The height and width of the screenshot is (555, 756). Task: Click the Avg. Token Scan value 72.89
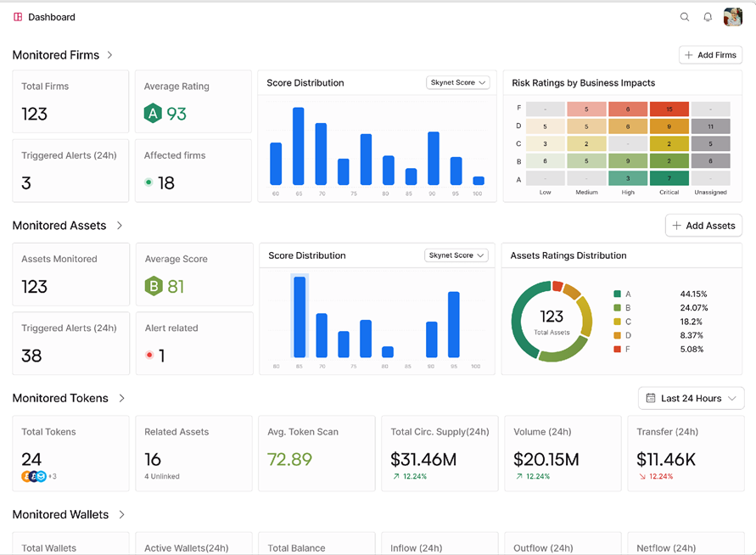[290, 459]
